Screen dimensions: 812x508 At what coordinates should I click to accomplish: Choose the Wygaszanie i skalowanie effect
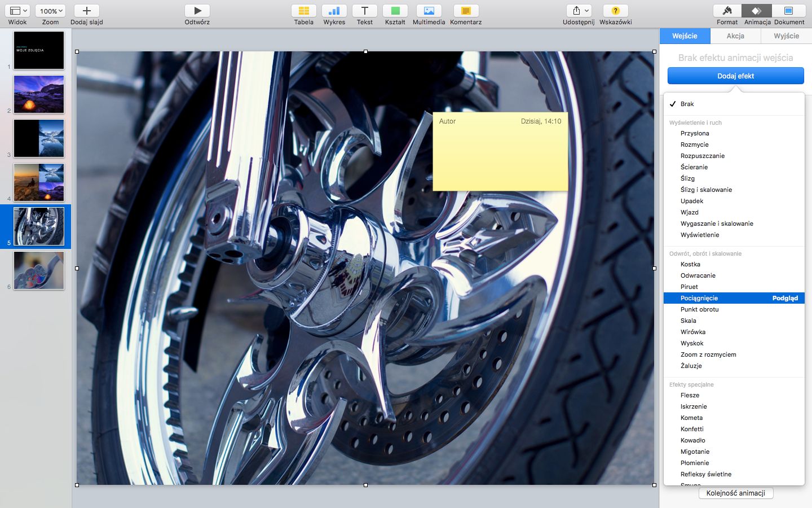click(734, 224)
